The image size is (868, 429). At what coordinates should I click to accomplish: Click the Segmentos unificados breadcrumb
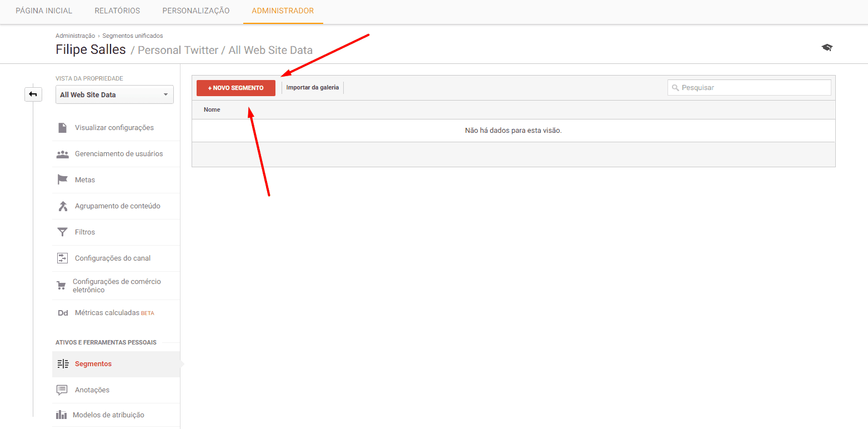click(x=133, y=36)
